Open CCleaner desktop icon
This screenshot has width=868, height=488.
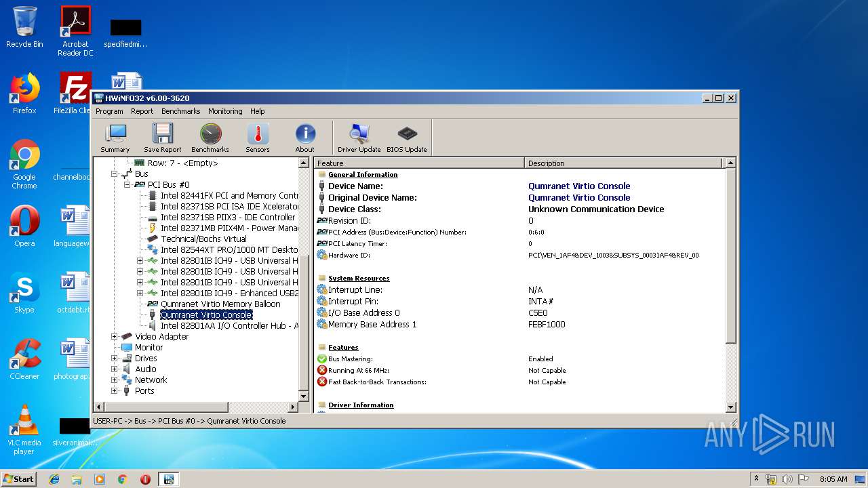coord(24,359)
